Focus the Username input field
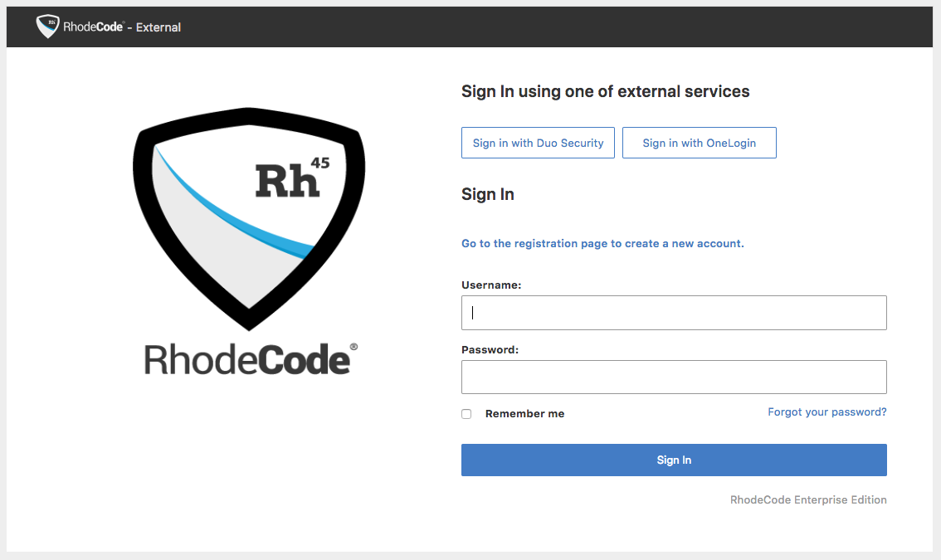Viewport: 941px width, 560px height. (674, 313)
